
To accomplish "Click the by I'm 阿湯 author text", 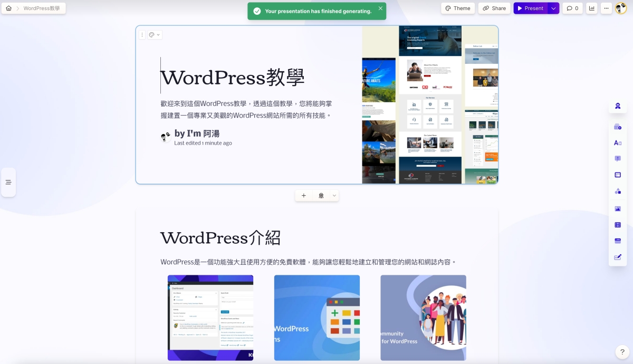I will click(197, 133).
